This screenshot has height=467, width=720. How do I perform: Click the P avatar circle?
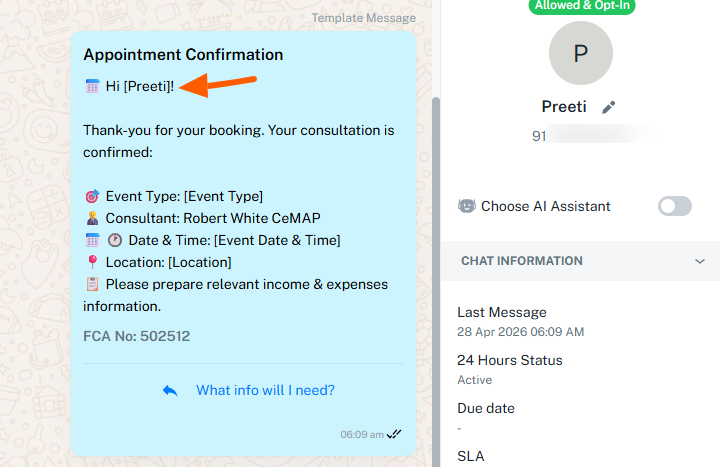tap(581, 53)
